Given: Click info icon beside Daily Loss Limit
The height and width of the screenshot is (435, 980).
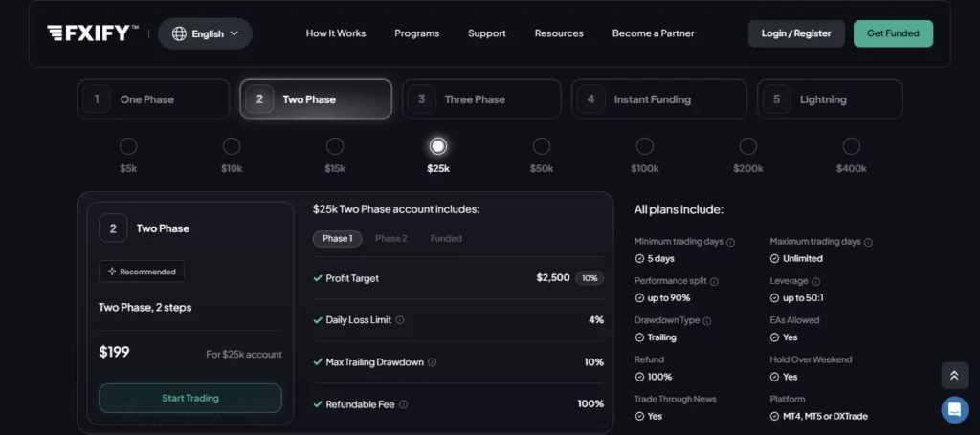Looking at the screenshot, I should point(400,320).
